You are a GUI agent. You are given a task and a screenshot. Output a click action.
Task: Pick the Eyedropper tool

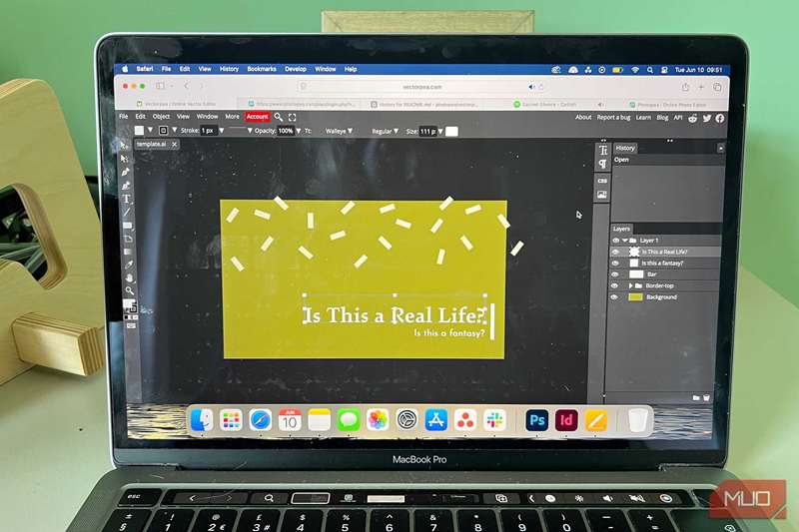pyautogui.click(x=128, y=264)
